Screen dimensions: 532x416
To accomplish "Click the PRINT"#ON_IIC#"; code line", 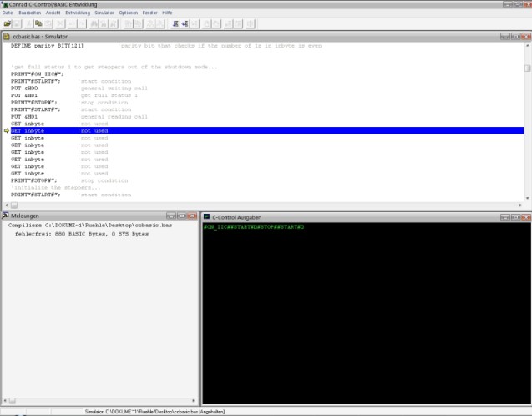I will pos(37,74).
